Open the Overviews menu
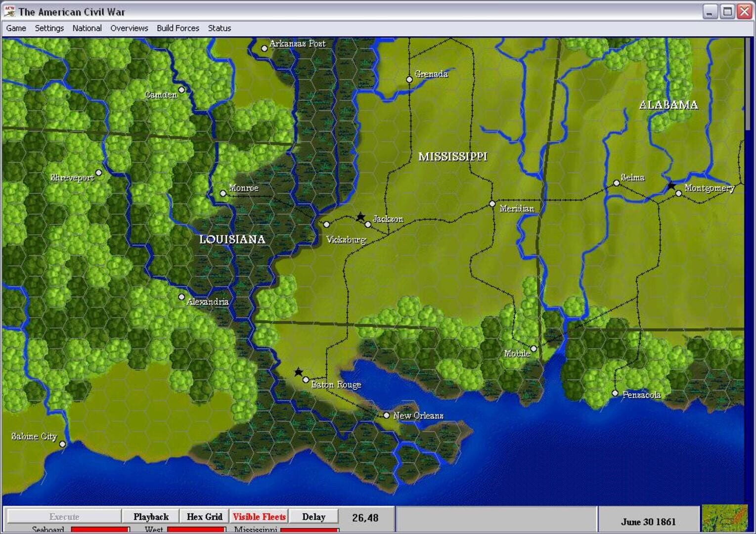The width and height of the screenshot is (756, 534). [x=129, y=28]
